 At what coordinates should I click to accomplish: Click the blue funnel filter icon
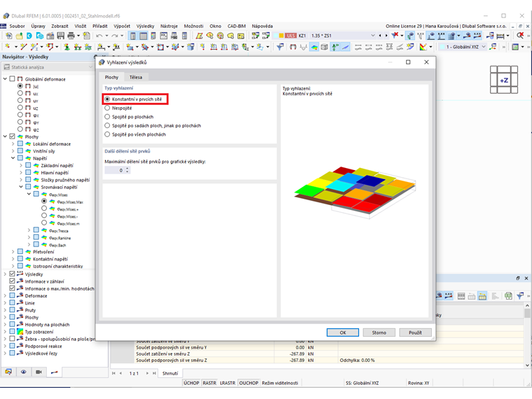click(280, 47)
